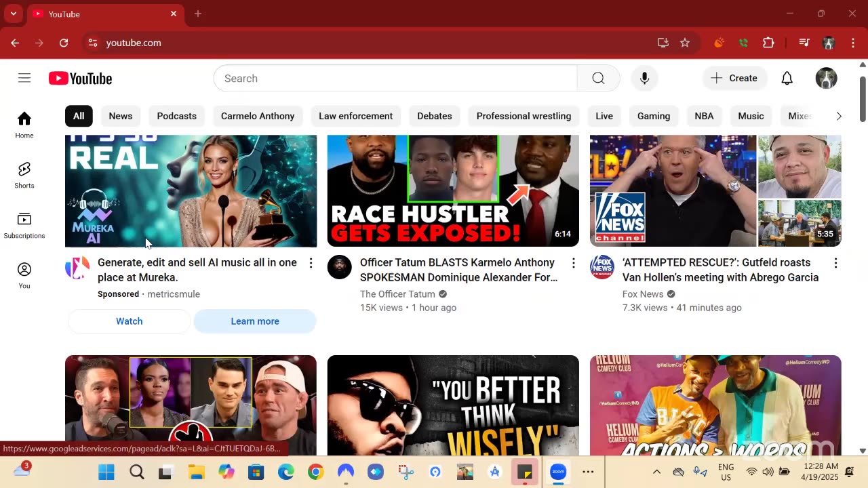Open The Officer Tatum channel avatar

340,267
